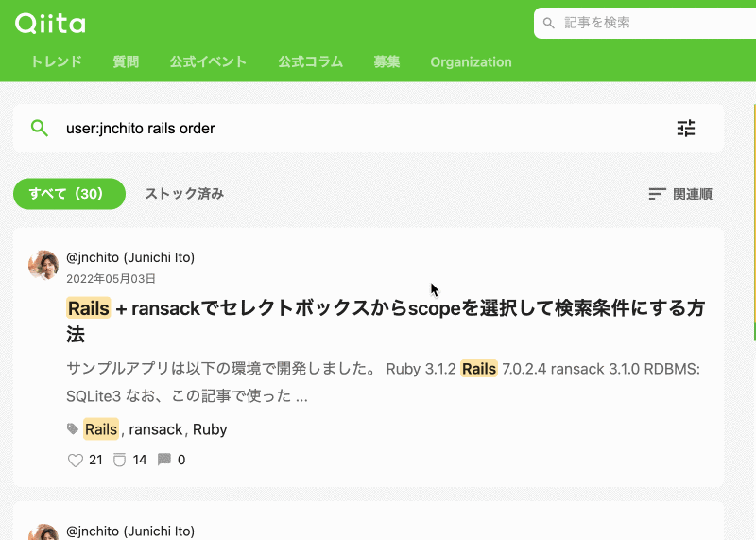The height and width of the screenshot is (540, 756).
Task: Click the green search icon beside the query
Action: 39,128
